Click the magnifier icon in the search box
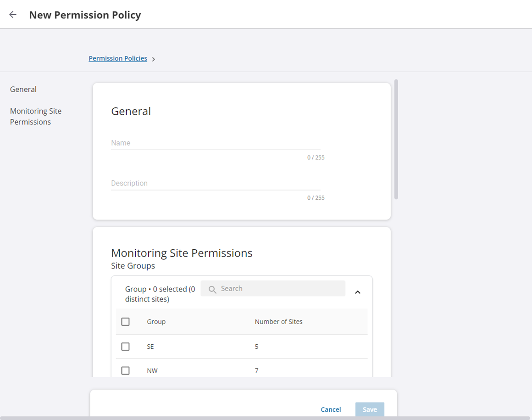Image resolution: width=532 pixels, height=420 pixels. tap(212, 289)
